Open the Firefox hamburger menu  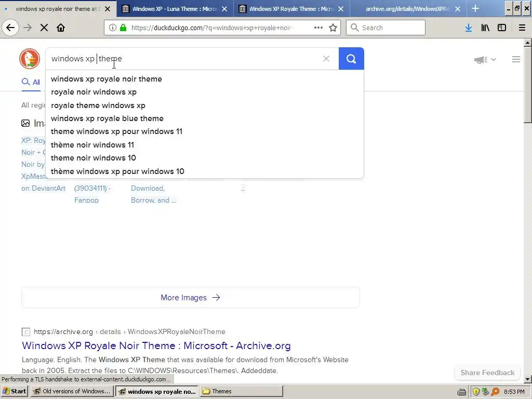(522, 28)
